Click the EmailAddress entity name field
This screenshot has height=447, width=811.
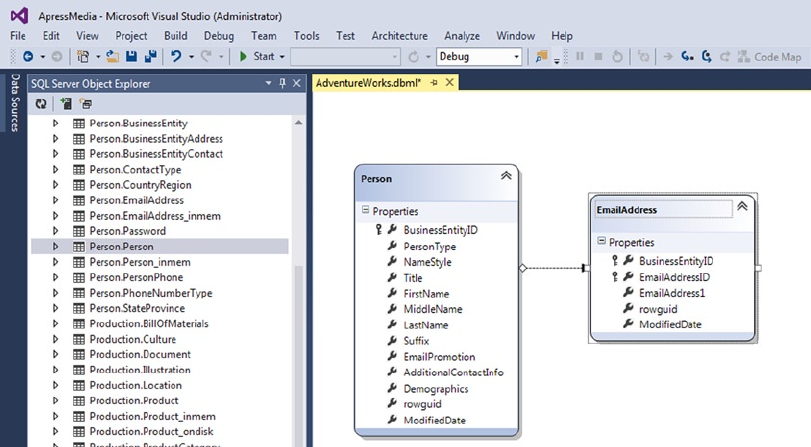coord(664,210)
